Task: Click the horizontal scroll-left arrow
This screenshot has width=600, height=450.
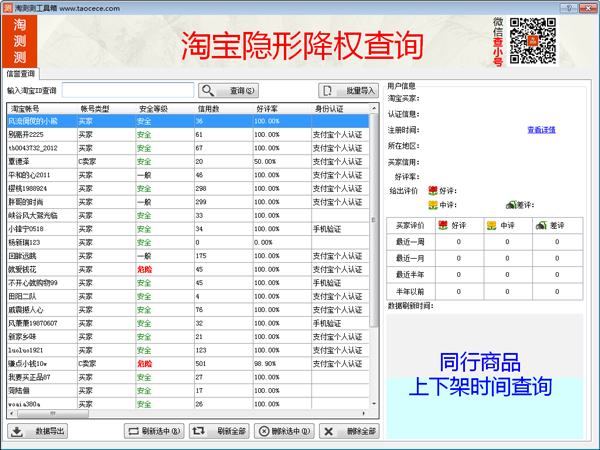Action: click(11, 413)
